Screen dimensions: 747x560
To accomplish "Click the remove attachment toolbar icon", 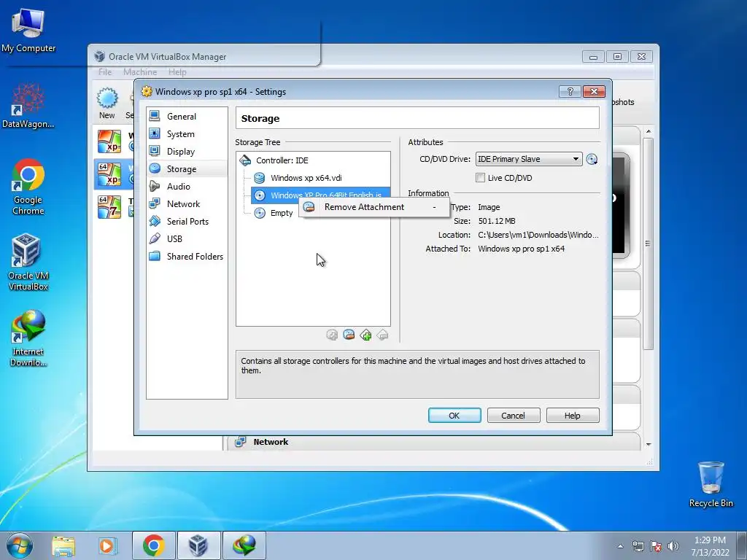I will (x=349, y=335).
